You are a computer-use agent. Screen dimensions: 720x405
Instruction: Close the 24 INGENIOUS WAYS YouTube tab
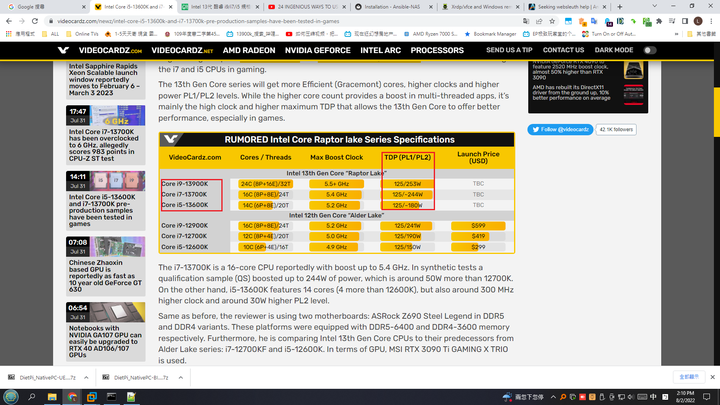(x=344, y=7)
